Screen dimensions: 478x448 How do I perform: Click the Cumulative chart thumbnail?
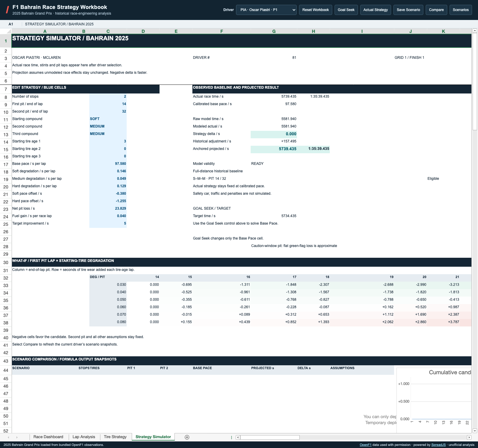434,400
